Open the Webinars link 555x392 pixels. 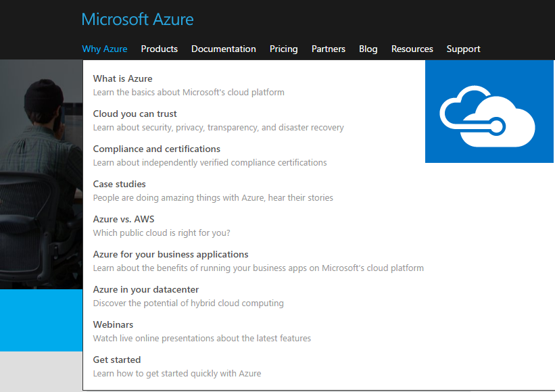113,324
